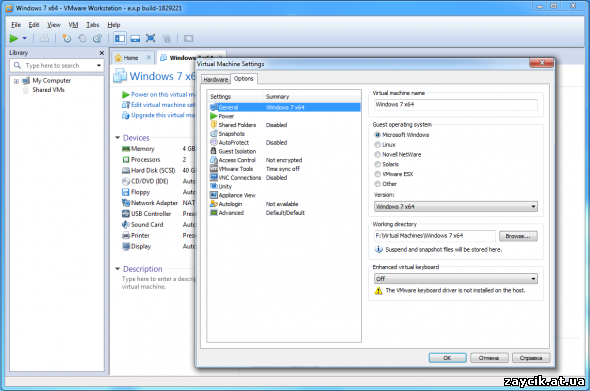Click the Browse button for working directory
Viewport: 590px width, 391px height.
[x=518, y=236]
